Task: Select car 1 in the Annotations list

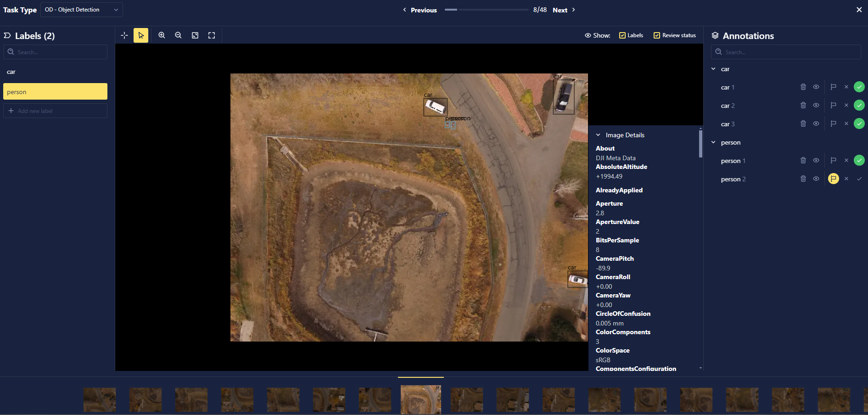Action: point(728,87)
